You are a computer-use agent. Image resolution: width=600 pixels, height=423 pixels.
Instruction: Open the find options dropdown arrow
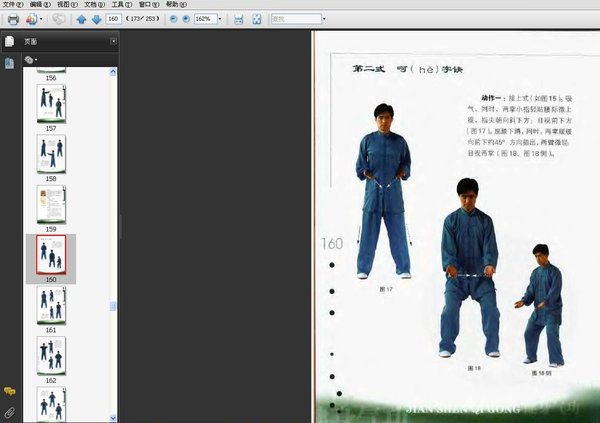click(324, 19)
